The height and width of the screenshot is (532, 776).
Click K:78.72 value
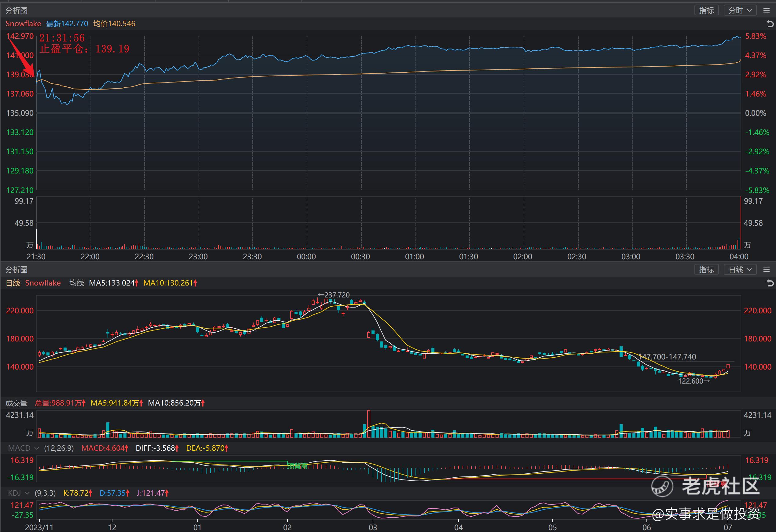[78, 493]
